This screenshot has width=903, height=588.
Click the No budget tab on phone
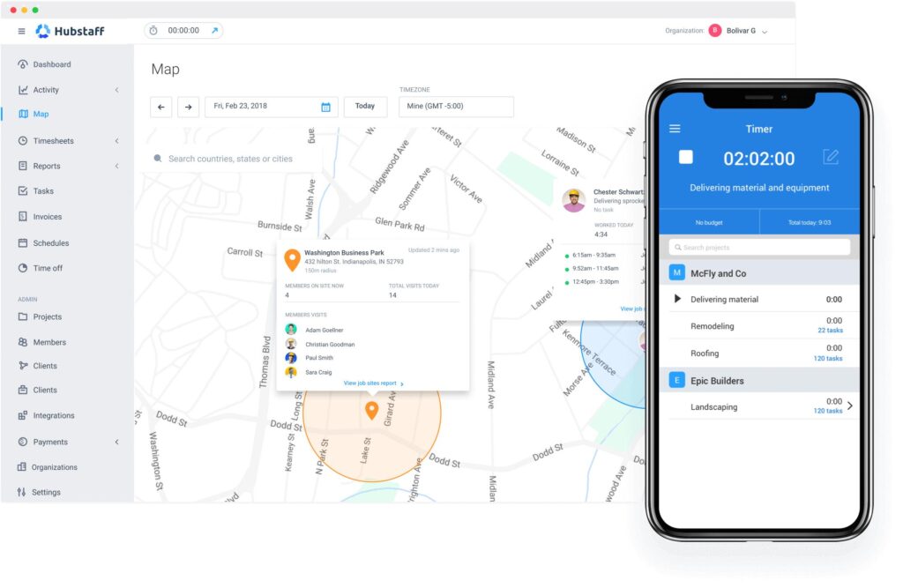[709, 223]
